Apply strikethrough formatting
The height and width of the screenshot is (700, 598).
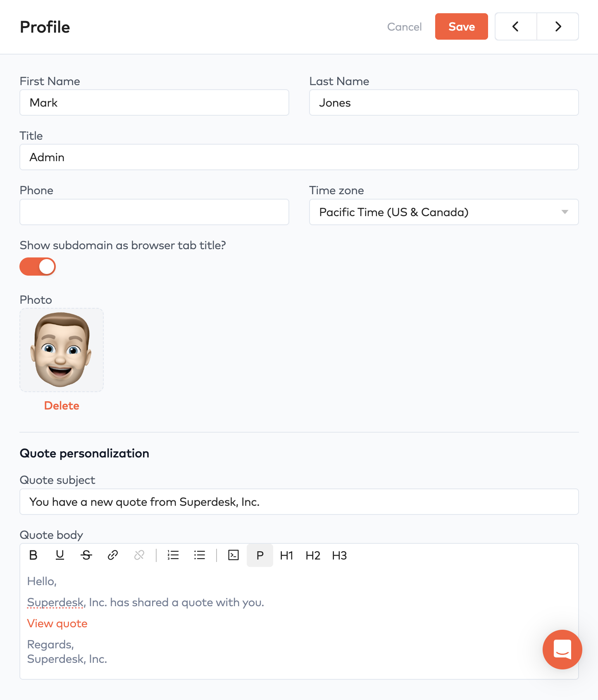tap(86, 555)
